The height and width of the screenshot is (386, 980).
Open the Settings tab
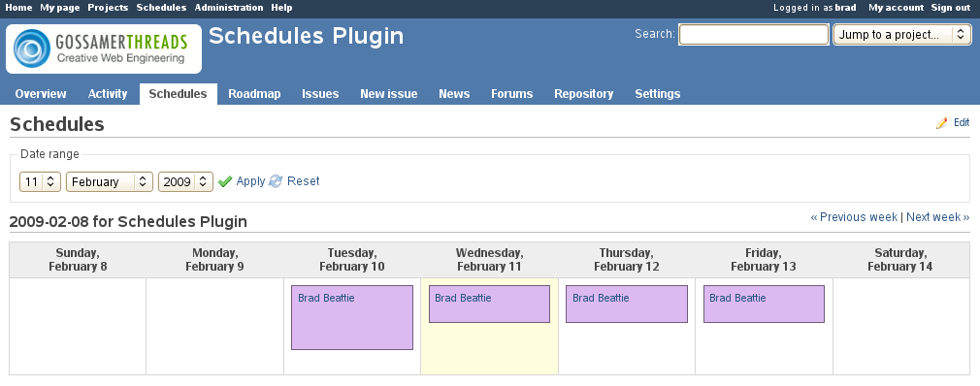(x=658, y=94)
